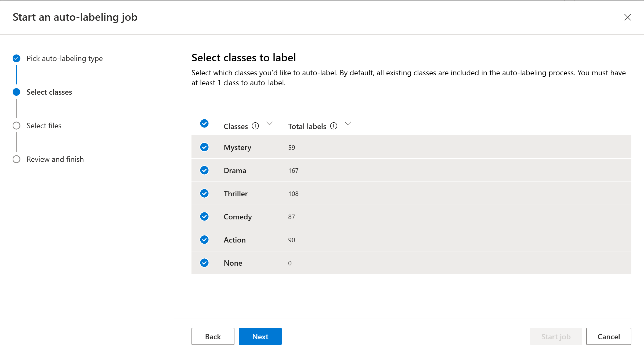Viewport: 644px width, 356px height.
Task: Click the info icon next to Classes header
Action: [x=255, y=126]
